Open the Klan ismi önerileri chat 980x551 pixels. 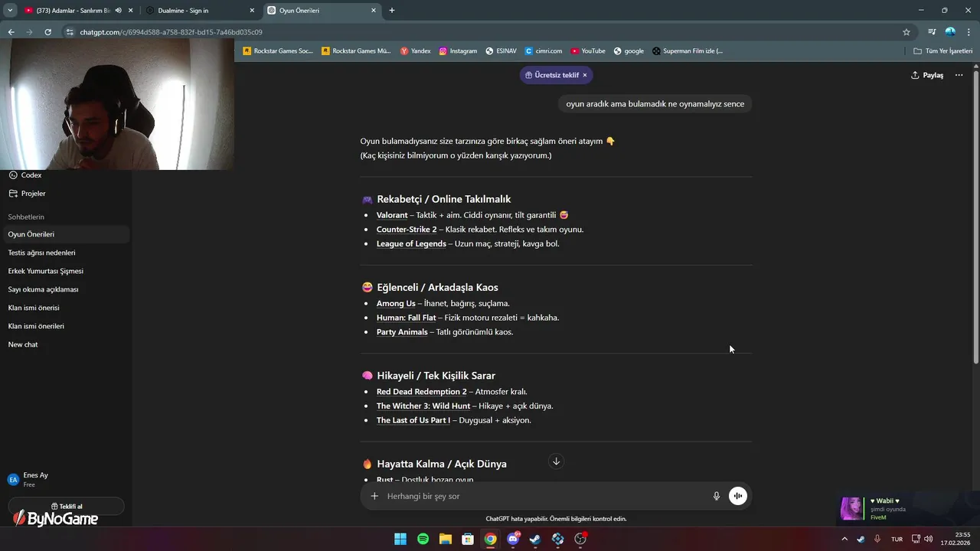(65, 326)
